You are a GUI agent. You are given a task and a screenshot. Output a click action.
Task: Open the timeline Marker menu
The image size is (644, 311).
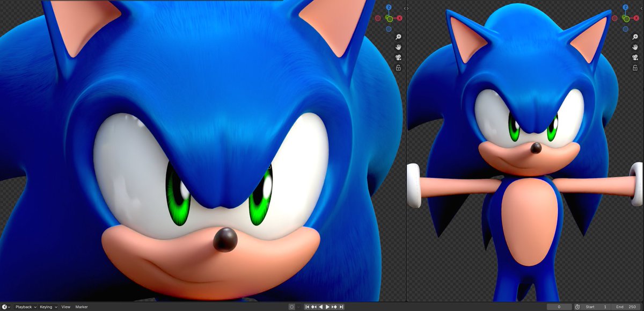[x=82, y=307]
